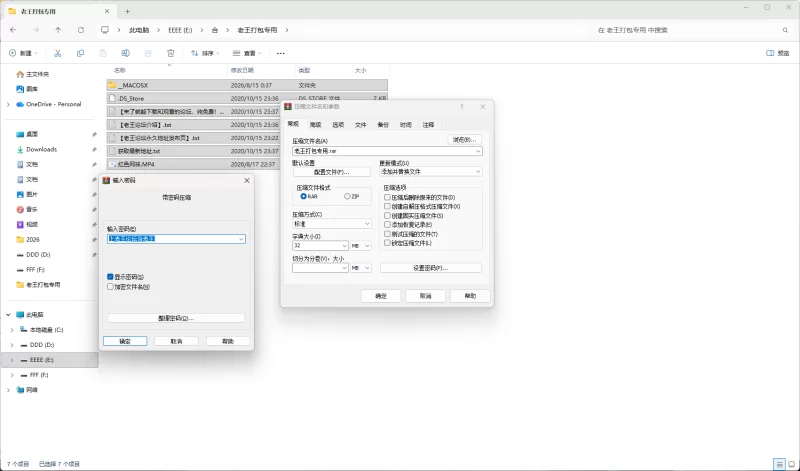The width and height of the screenshot is (800, 471).
Task: Expand the OneDrive - Personal tree node
Action: pos(8,104)
